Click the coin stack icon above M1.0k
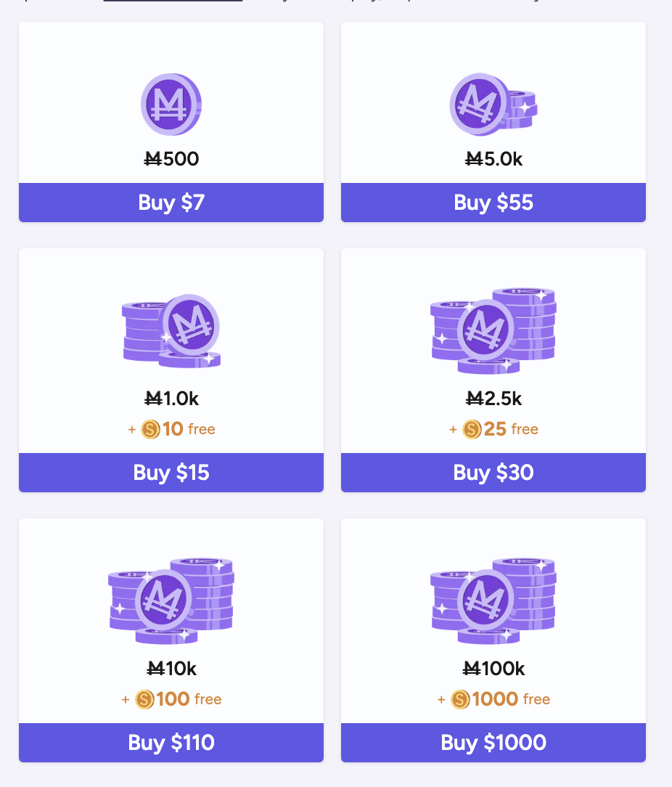 pos(171,331)
